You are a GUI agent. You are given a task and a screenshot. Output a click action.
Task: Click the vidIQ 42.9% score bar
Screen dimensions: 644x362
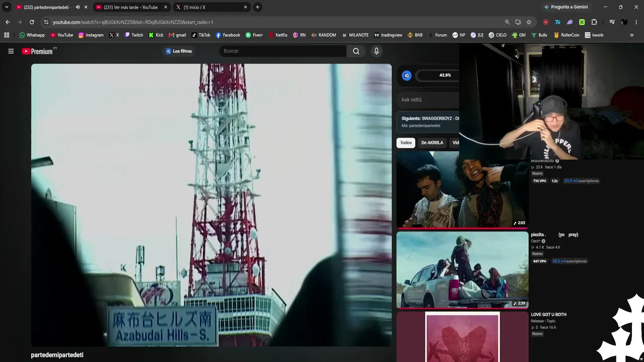pos(438,75)
